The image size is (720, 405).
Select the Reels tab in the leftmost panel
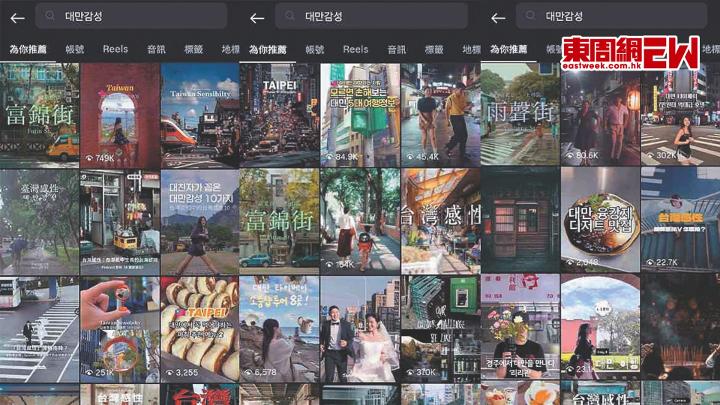tap(115, 48)
